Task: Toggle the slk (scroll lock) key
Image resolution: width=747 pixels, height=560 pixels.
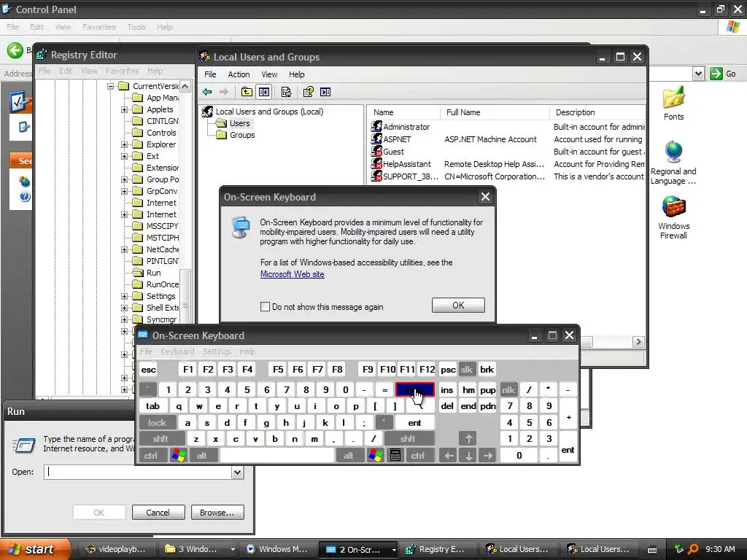Action: (467, 370)
